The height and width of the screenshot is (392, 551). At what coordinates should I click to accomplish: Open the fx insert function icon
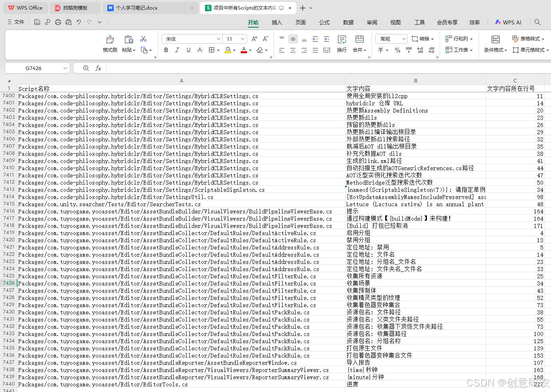(99, 68)
